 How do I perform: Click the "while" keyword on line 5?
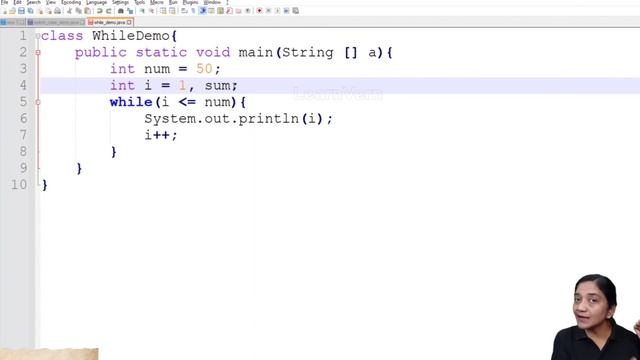pos(131,102)
